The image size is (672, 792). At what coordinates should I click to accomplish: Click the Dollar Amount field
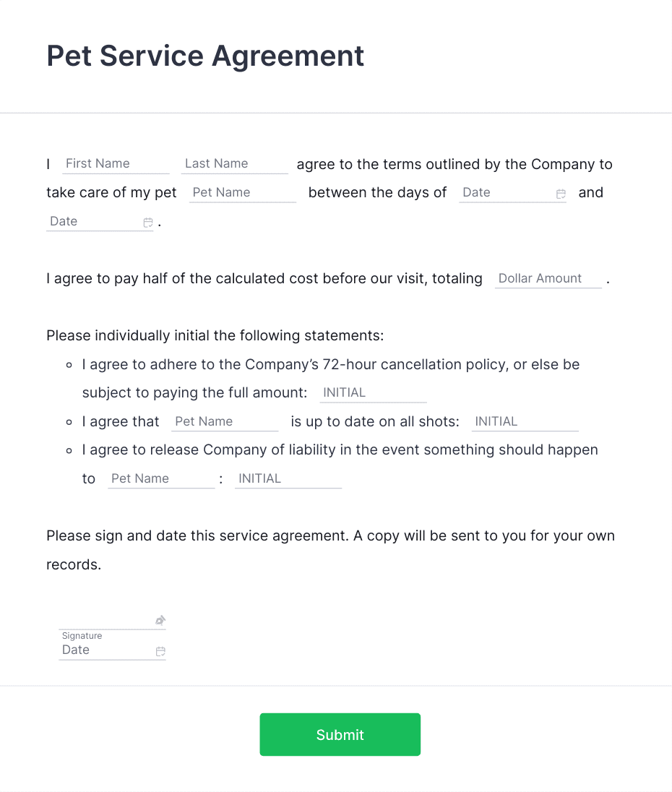tap(546, 278)
